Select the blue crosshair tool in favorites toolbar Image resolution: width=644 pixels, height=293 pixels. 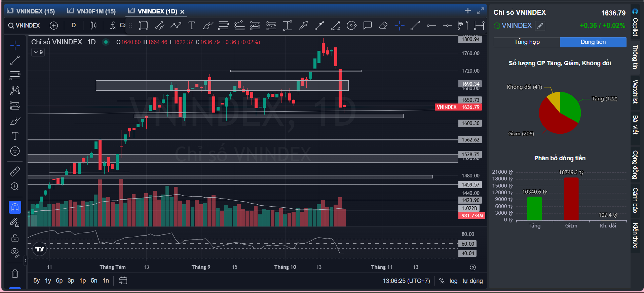tap(400, 26)
